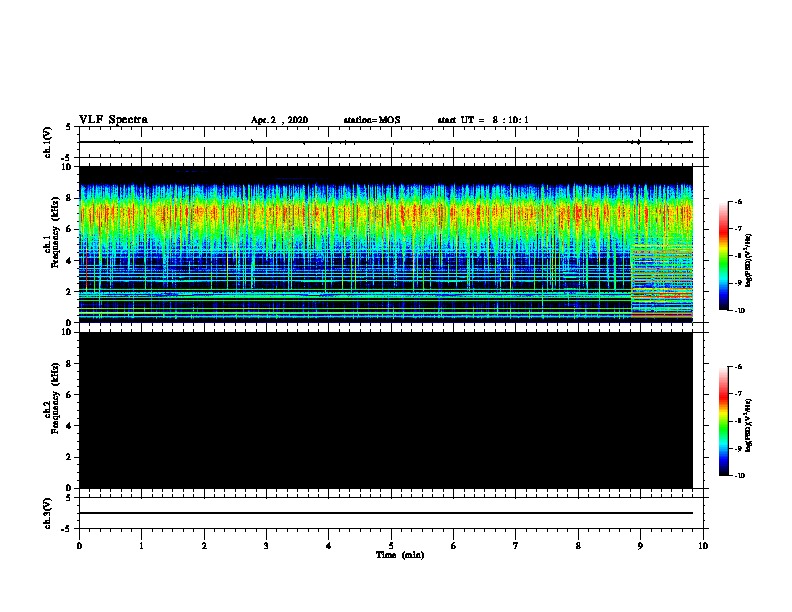
Task: Click the ch.3(V) axis label
Action: tap(48, 513)
